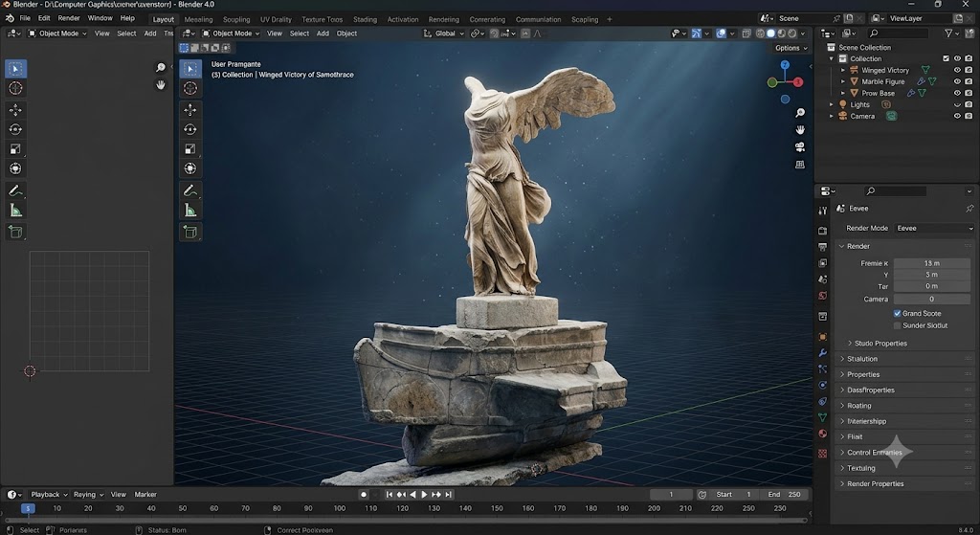Open the Output properties tab icon
The width and height of the screenshot is (980, 535).
pyautogui.click(x=822, y=247)
